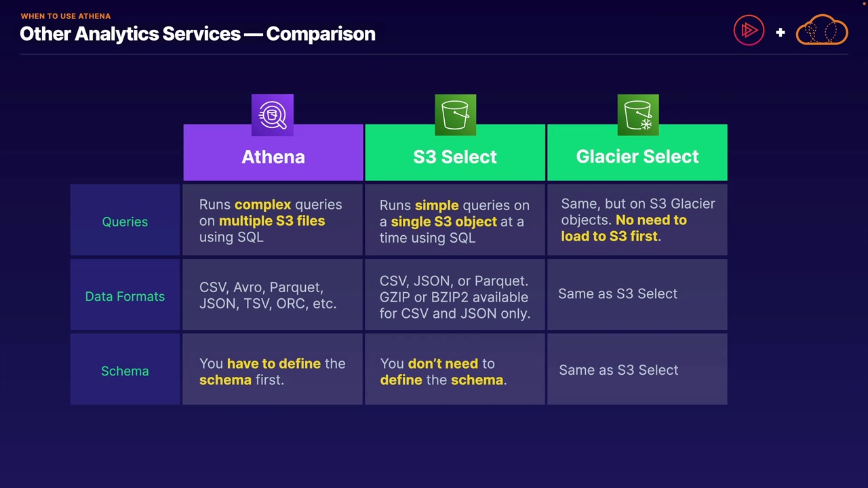
Task: Click the S3 Select bucket icon
Action: [x=455, y=115]
